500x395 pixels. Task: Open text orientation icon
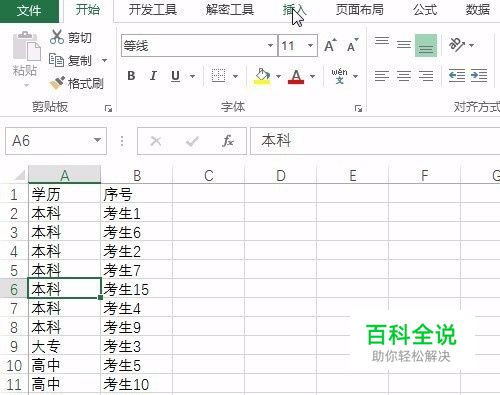point(457,45)
